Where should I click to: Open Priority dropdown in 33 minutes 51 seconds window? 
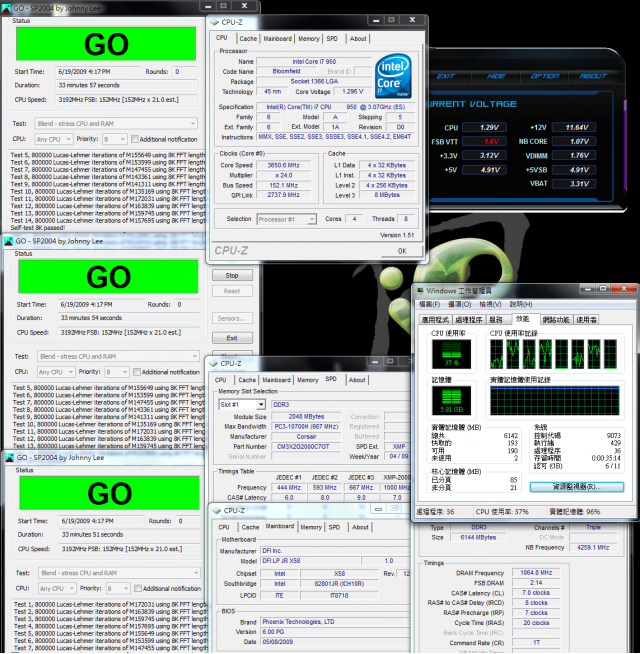tap(118, 588)
